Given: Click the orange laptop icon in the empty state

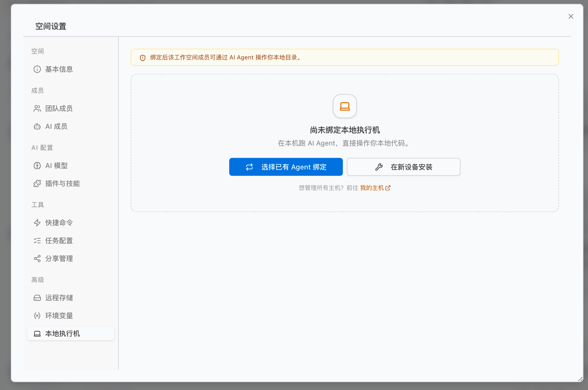Looking at the screenshot, I should click(345, 106).
